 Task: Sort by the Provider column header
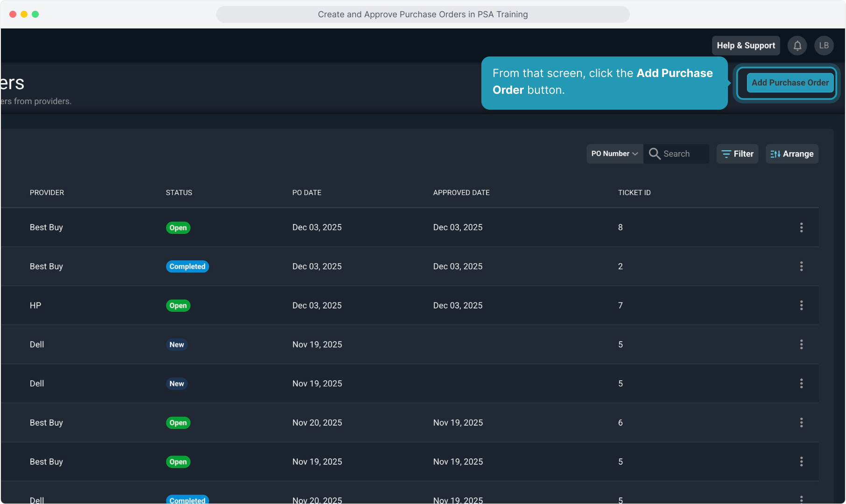(47, 193)
